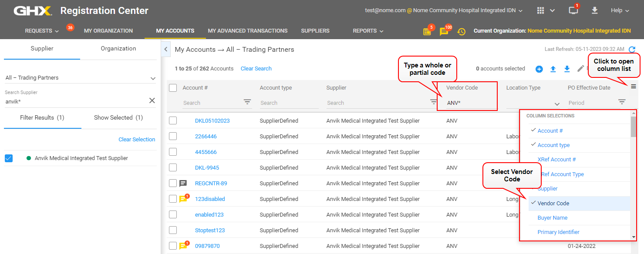Open the monitor notifications icon in header
This screenshot has width=644, height=254.
pos(573,11)
